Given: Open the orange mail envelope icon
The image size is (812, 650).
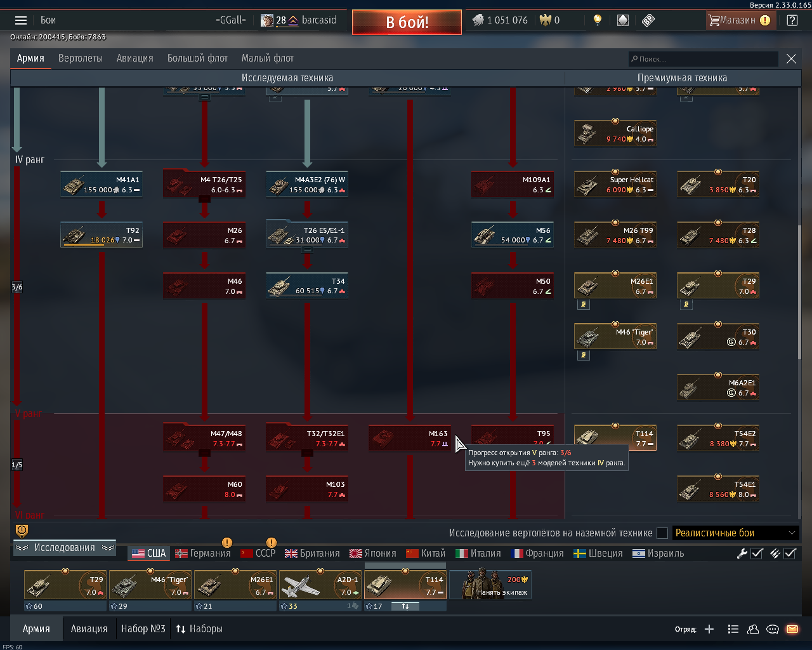Looking at the screenshot, I should pyautogui.click(x=792, y=629).
